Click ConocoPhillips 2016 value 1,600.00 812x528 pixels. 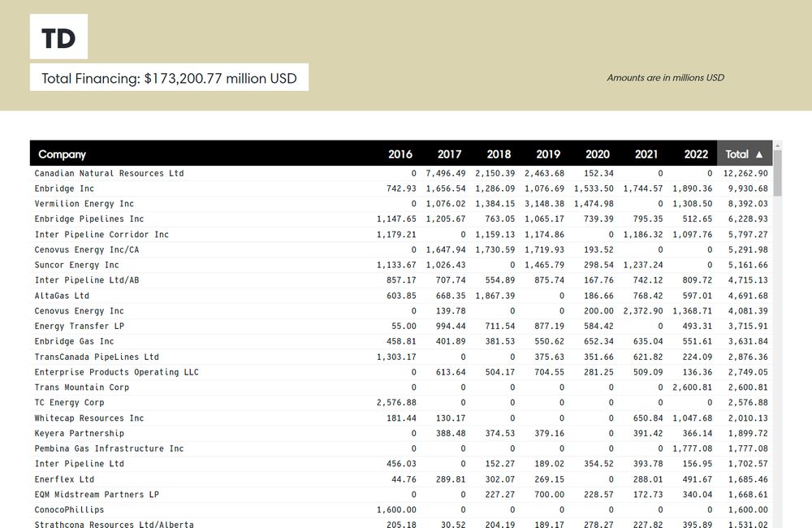point(396,510)
